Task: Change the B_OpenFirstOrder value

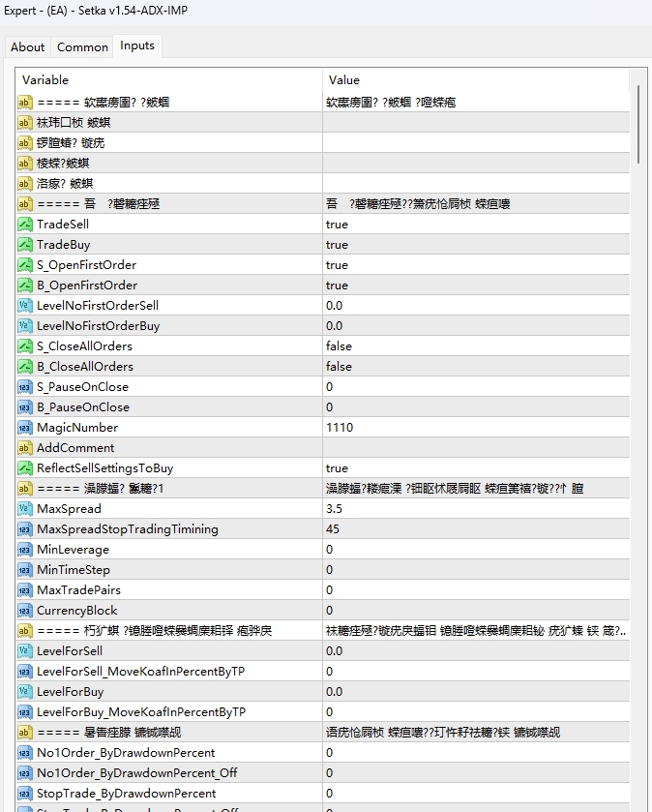Action: click(476, 286)
